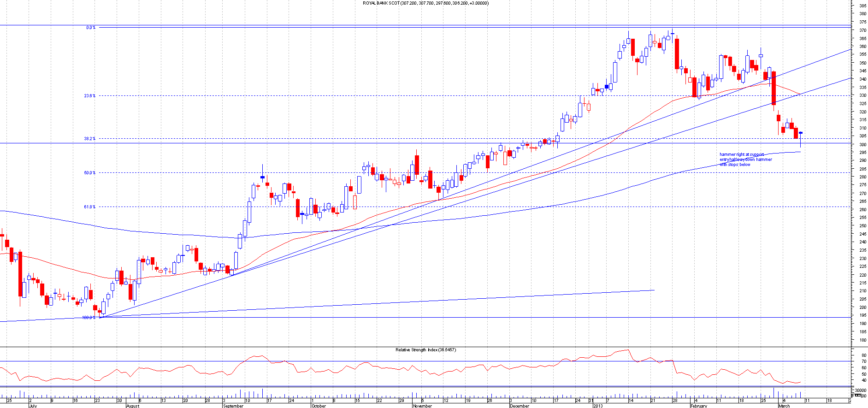Select the 61.8% Fibonacci level label
Image resolution: width=868 pixels, height=408 pixels.
tap(89, 207)
